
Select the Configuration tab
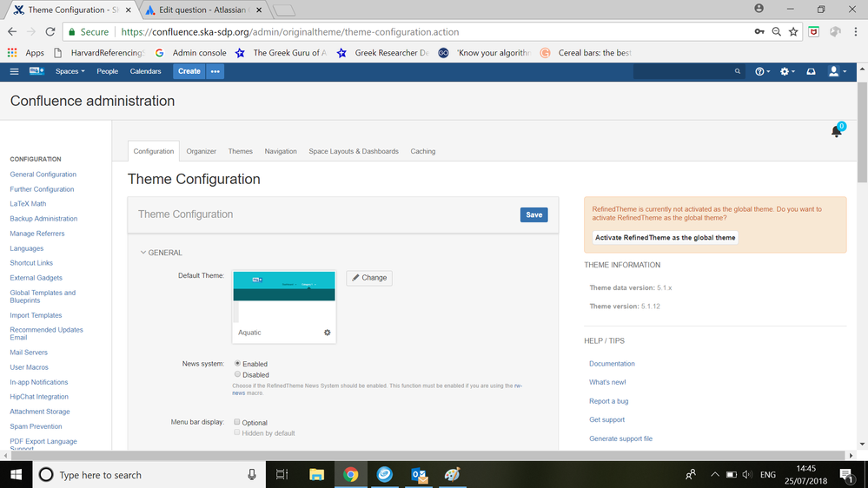coord(153,151)
